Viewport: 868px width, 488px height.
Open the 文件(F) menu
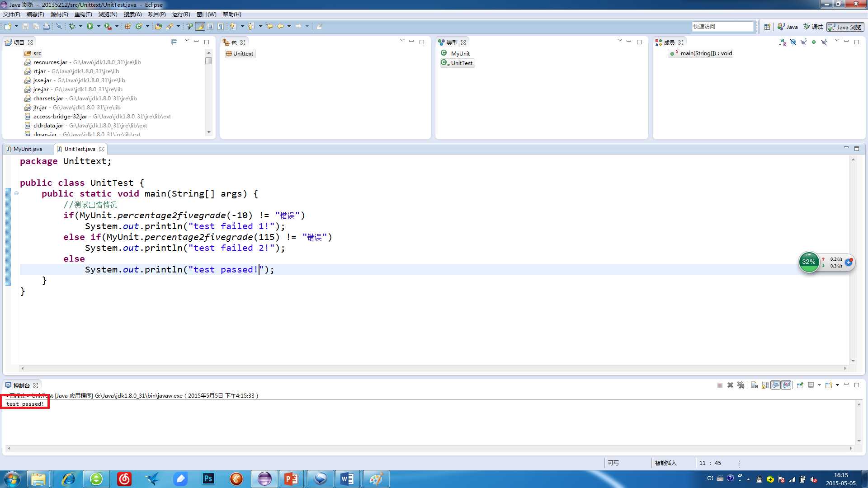pos(12,14)
